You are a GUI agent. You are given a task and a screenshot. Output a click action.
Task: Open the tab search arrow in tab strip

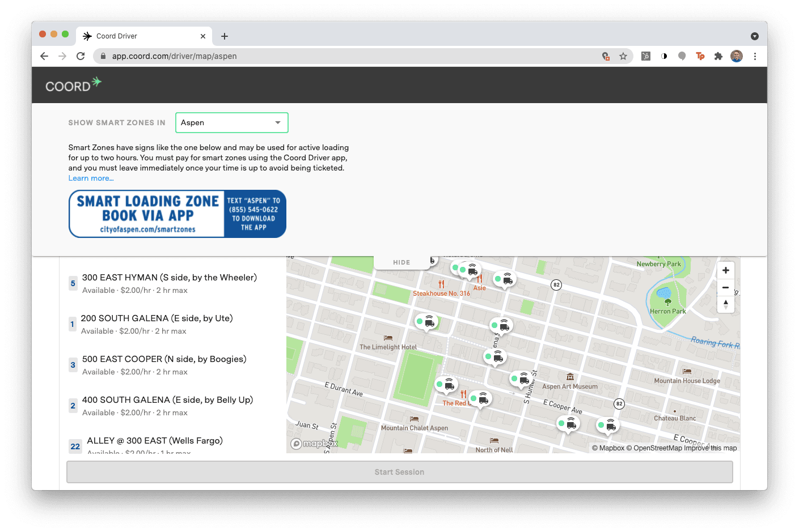[x=755, y=36]
